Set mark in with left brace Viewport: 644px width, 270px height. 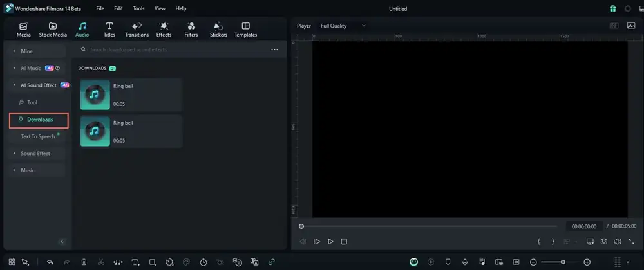539,242
